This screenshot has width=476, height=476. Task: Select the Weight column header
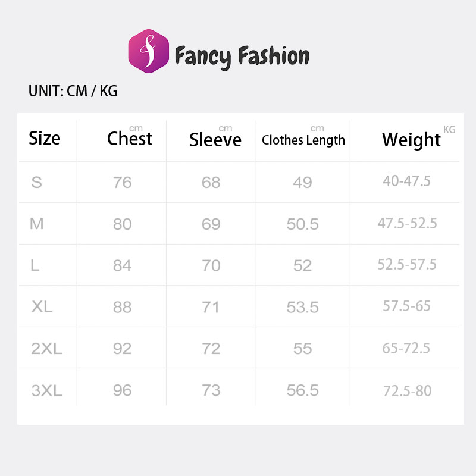(x=411, y=140)
